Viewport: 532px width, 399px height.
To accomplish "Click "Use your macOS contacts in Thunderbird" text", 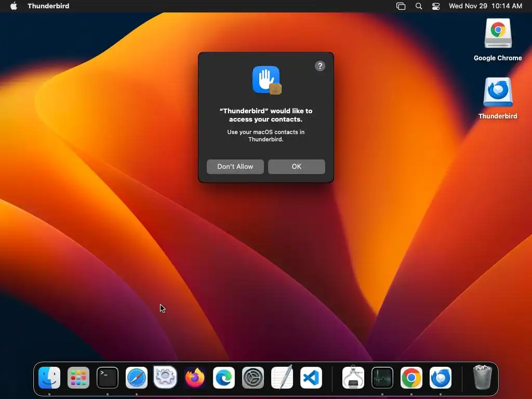I will tap(266, 136).
